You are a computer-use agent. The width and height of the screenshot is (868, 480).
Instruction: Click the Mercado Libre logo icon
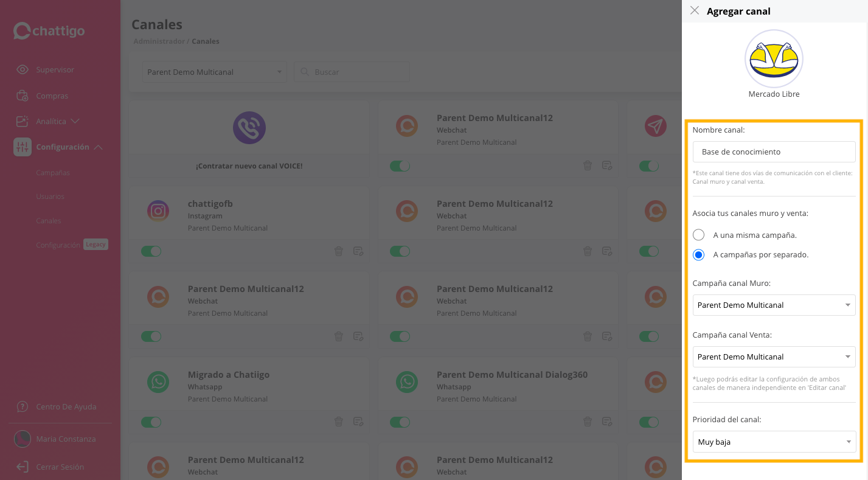tap(774, 59)
